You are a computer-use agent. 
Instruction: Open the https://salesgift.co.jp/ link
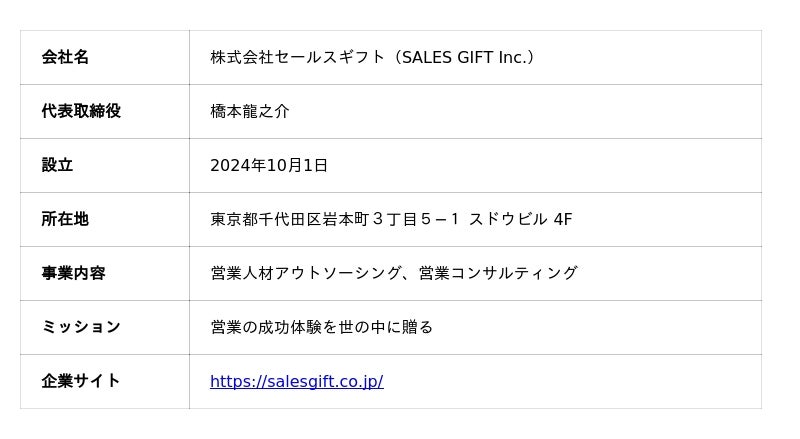point(296,381)
